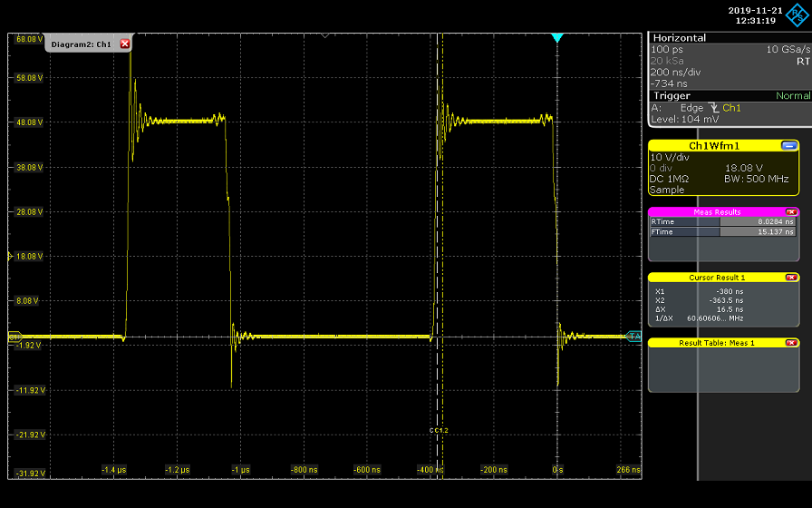Close the Meas Results box

(x=791, y=212)
